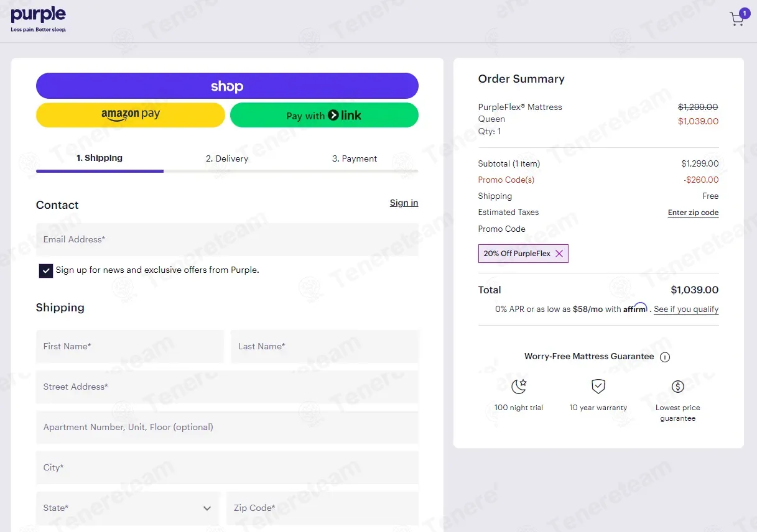Expand the State dropdown
This screenshot has height=532, width=757.
coord(128,508)
